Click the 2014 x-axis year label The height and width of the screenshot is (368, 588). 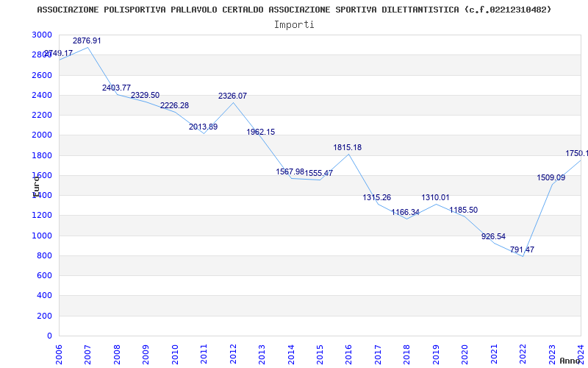pos(291,354)
